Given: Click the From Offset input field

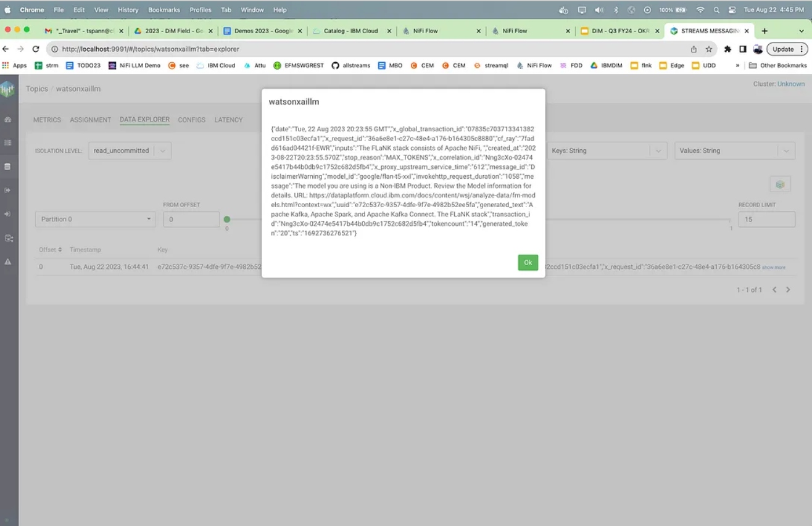Looking at the screenshot, I should tap(191, 219).
